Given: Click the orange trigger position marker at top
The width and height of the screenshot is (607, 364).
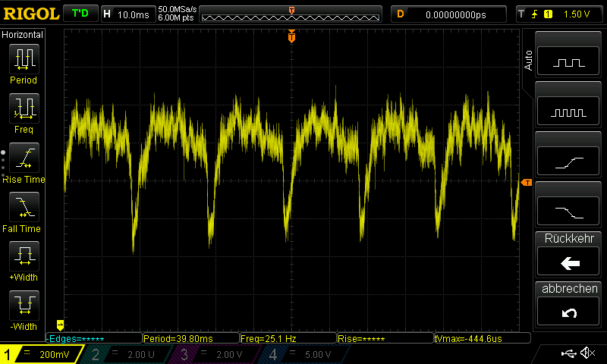Looking at the screenshot, I should point(291,36).
